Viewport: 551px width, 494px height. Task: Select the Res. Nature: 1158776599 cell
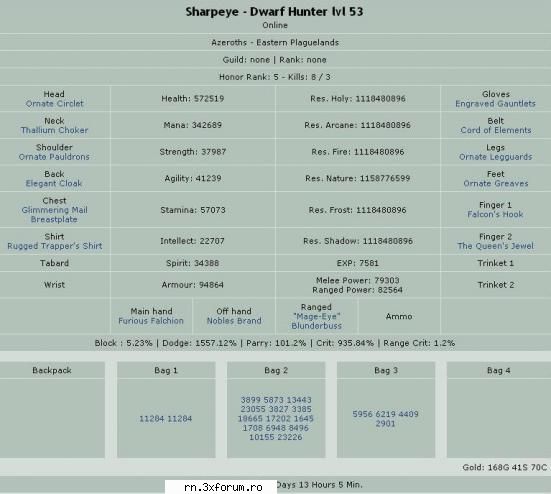pyautogui.click(x=358, y=178)
